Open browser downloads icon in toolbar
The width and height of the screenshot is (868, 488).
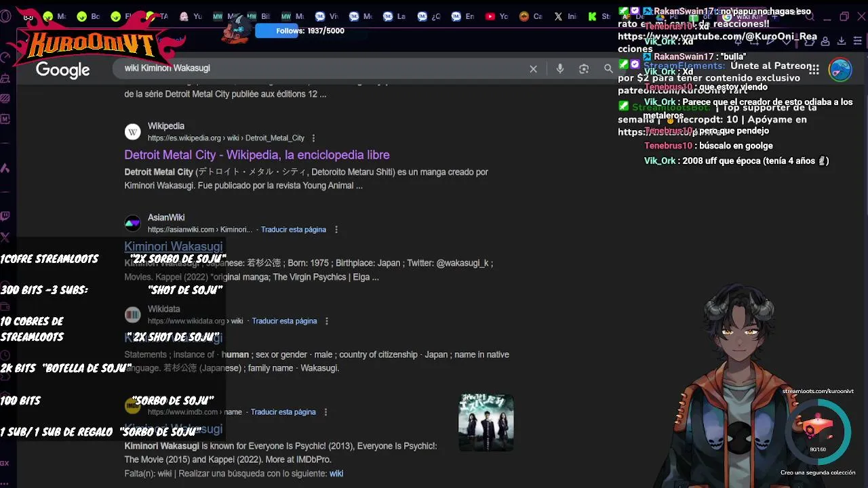[842, 41]
